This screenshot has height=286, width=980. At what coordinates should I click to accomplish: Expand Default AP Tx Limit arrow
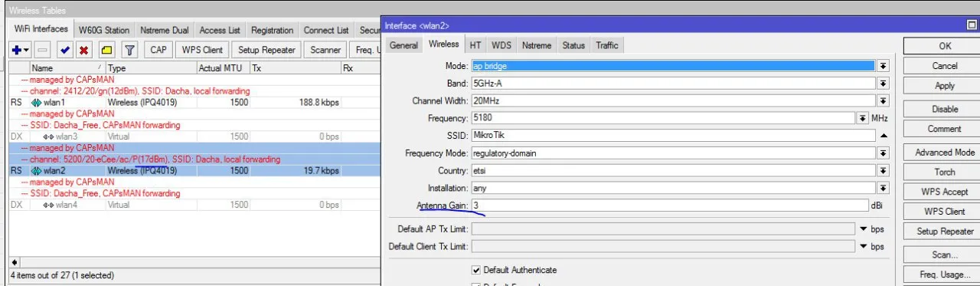(864, 229)
